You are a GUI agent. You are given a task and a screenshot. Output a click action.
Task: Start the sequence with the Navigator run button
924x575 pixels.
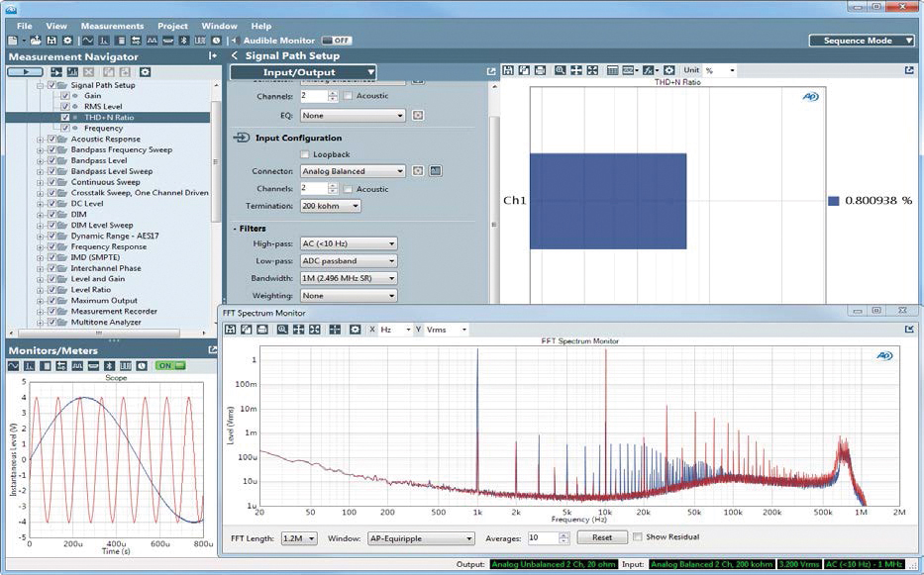[x=25, y=72]
